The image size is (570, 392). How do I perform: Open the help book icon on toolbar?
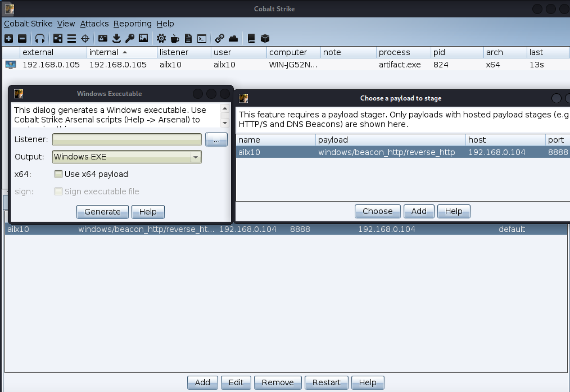click(x=250, y=38)
